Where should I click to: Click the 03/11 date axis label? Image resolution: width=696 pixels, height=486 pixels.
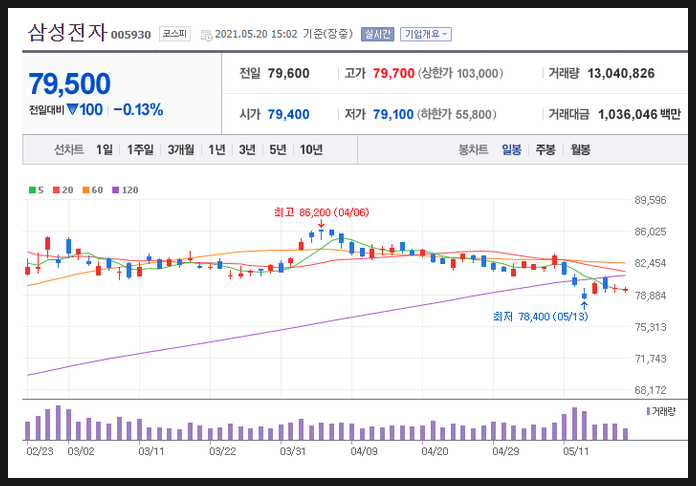(x=151, y=451)
